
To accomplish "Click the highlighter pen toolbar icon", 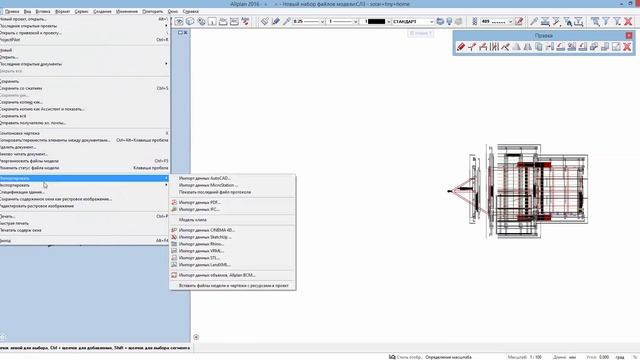I will point(276,22).
